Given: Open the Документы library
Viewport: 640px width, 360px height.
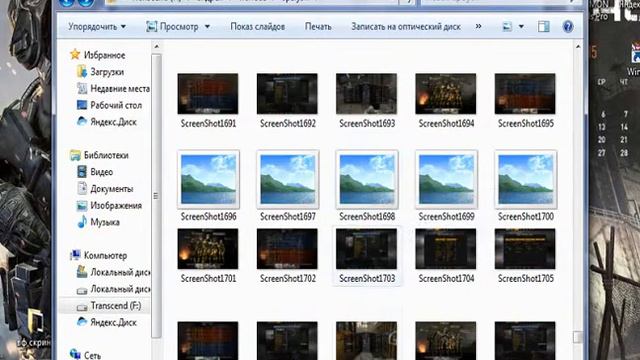Looking at the screenshot, I should (x=105, y=189).
